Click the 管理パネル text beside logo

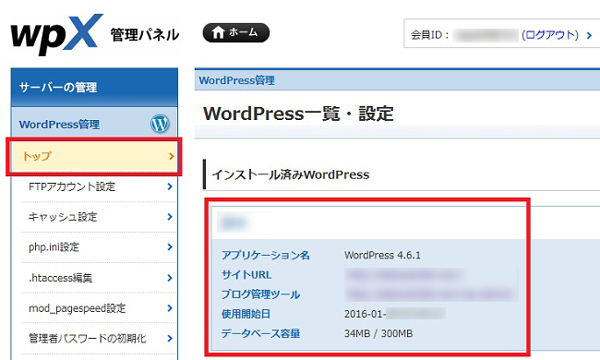pyautogui.click(x=145, y=35)
